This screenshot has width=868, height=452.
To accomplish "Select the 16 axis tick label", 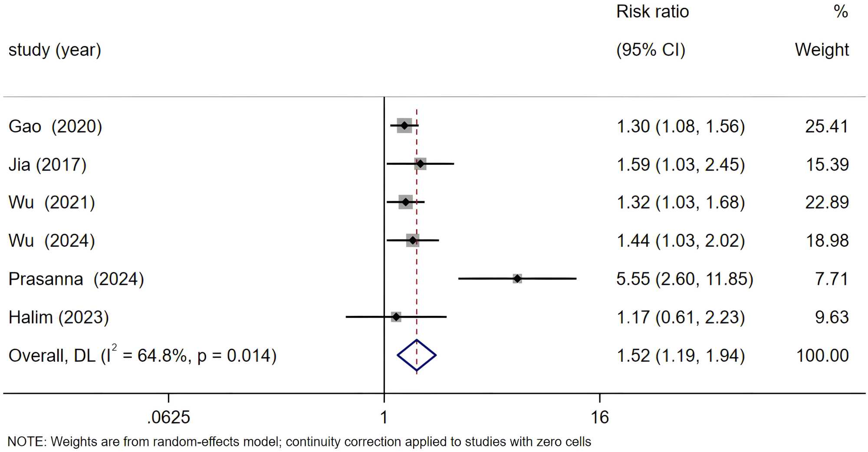I will pos(599,417).
